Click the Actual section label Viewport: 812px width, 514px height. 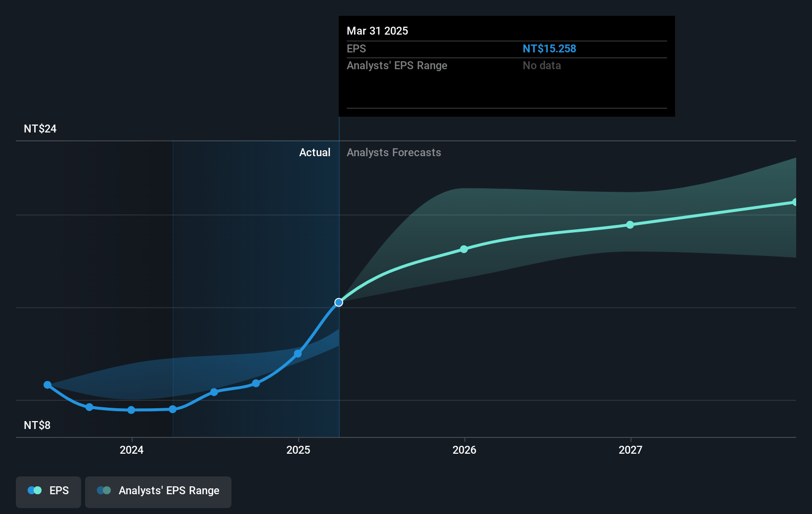click(315, 152)
